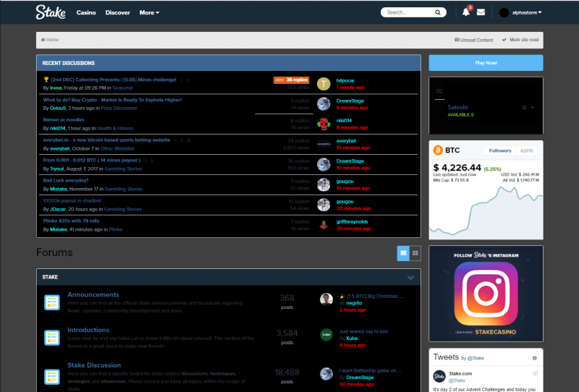This screenshot has height=392, width=579.
Task: Open the Casino menu item
Action: 86,12
